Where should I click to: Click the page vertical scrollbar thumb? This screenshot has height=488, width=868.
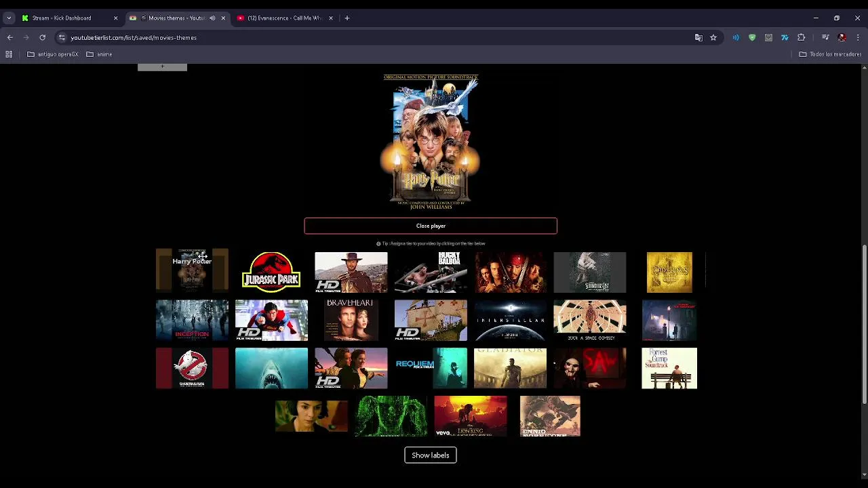pos(864,324)
